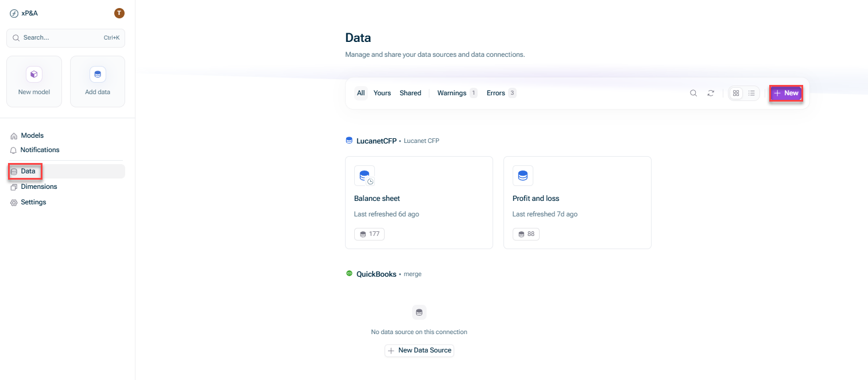Click the 177 count badge on Balance sheet
Screen dimensions: 868x380
[369, 234]
